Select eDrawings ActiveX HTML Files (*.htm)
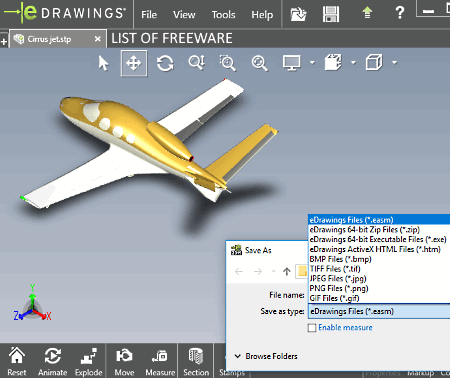The height and width of the screenshot is (378, 450). (x=379, y=249)
